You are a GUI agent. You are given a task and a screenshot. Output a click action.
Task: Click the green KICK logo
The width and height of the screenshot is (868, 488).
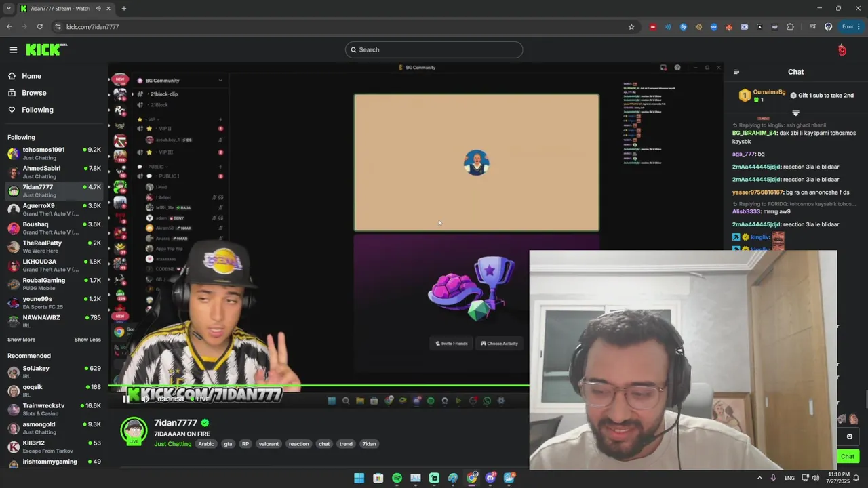pos(46,49)
